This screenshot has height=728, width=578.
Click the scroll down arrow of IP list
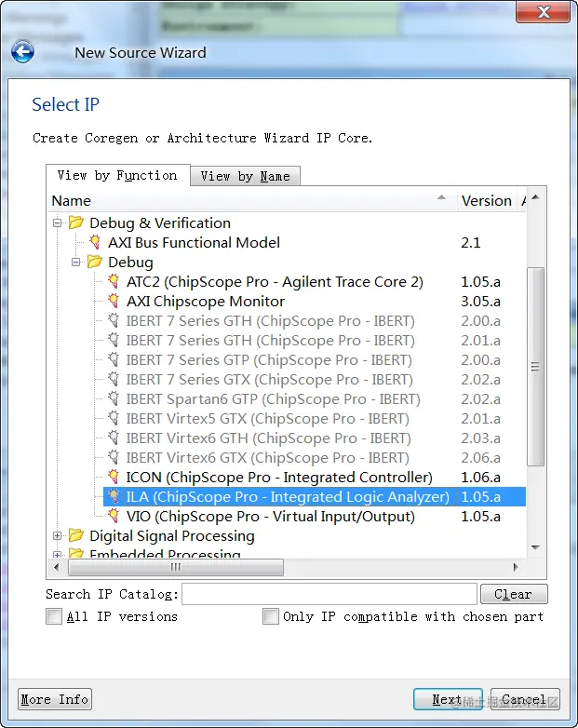(536, 547)
